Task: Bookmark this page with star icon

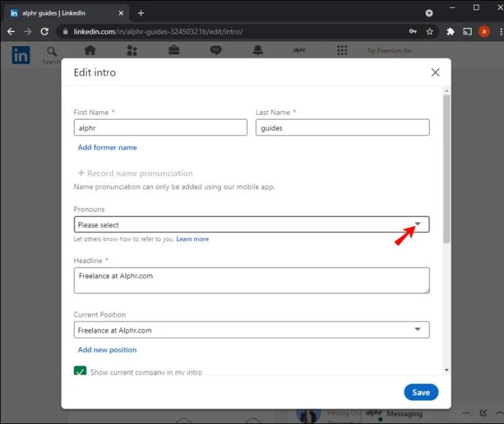Action: (429, 31)
